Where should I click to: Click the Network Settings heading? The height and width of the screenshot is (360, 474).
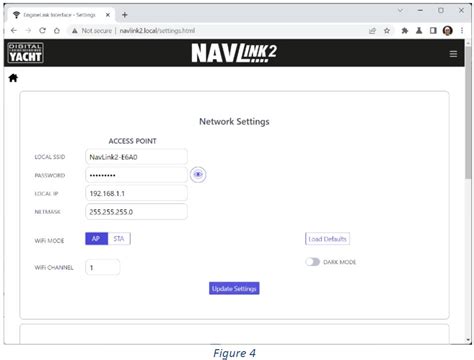[x=234, y=122]
